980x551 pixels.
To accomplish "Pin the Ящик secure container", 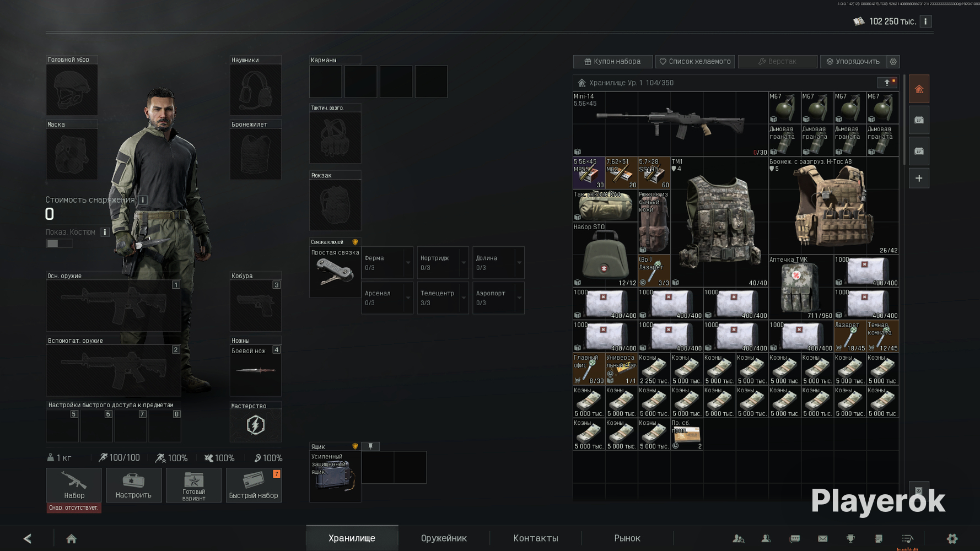I will [370, 446].
